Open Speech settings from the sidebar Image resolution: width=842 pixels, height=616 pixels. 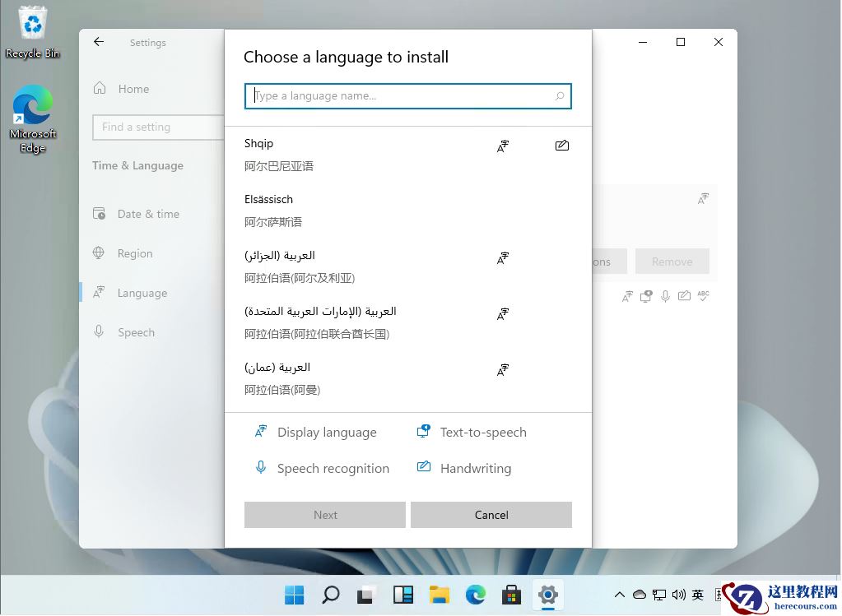click(135, 332)
